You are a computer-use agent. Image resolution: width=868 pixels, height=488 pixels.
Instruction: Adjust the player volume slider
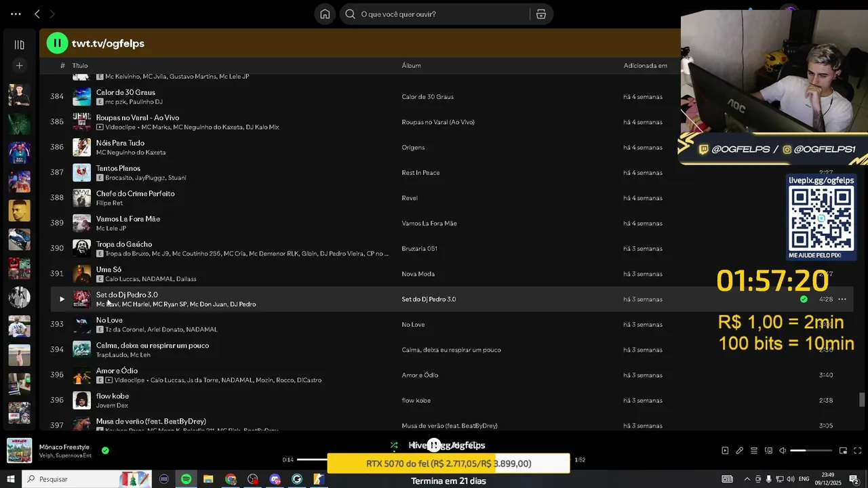pos(811,451)
